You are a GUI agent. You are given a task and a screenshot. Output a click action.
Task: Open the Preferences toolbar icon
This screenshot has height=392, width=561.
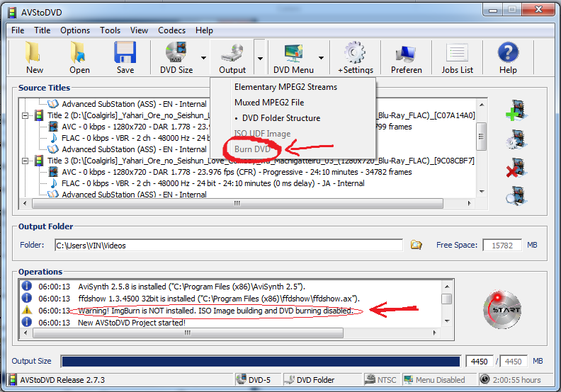click(x=406, y=54)
